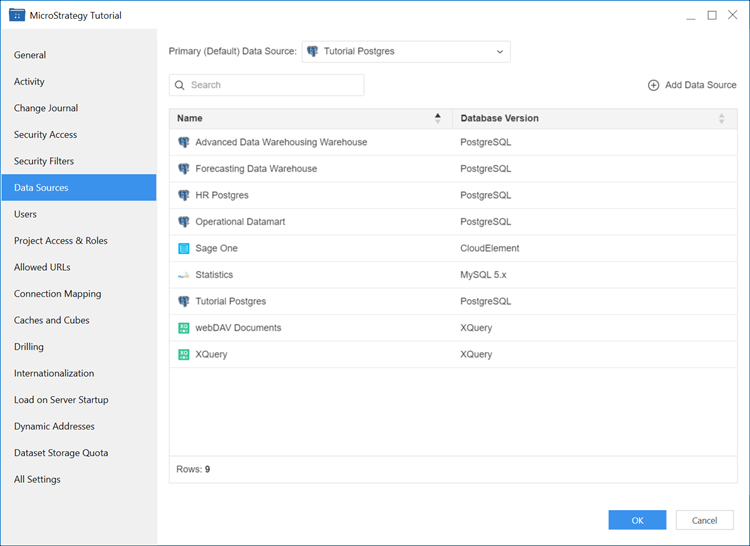Screen dimensions: 750x546
Task: Open Project Access & Roles page
Action: tap(61, 241)
